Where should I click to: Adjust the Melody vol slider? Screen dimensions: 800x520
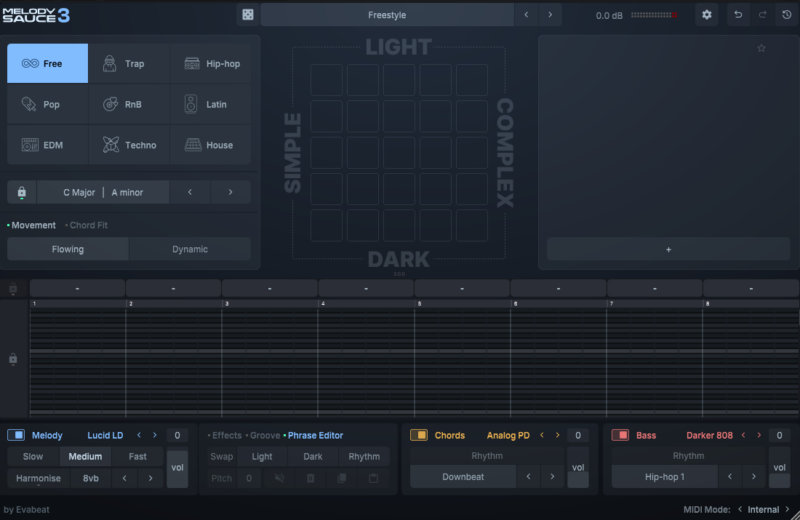tap(177, 468)
